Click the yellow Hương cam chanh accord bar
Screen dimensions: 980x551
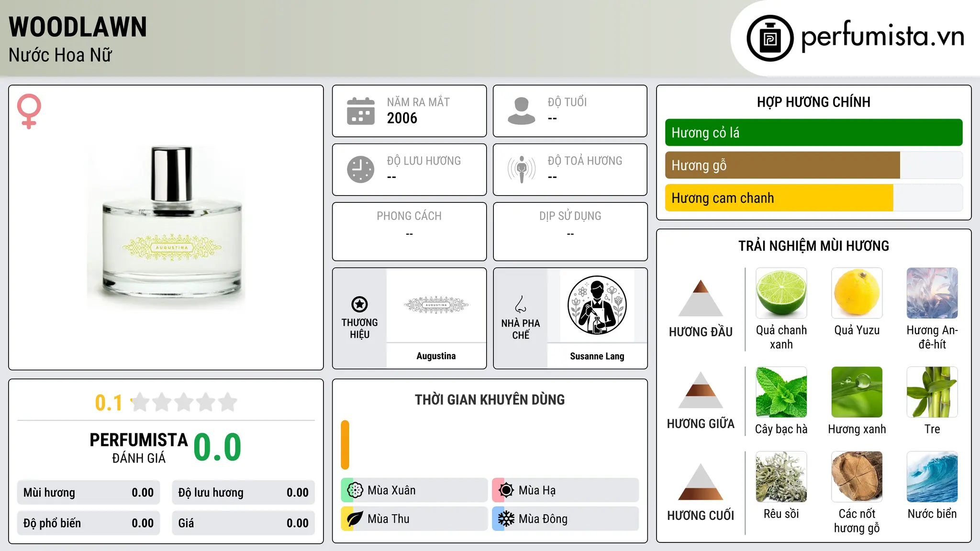(779, 198)
